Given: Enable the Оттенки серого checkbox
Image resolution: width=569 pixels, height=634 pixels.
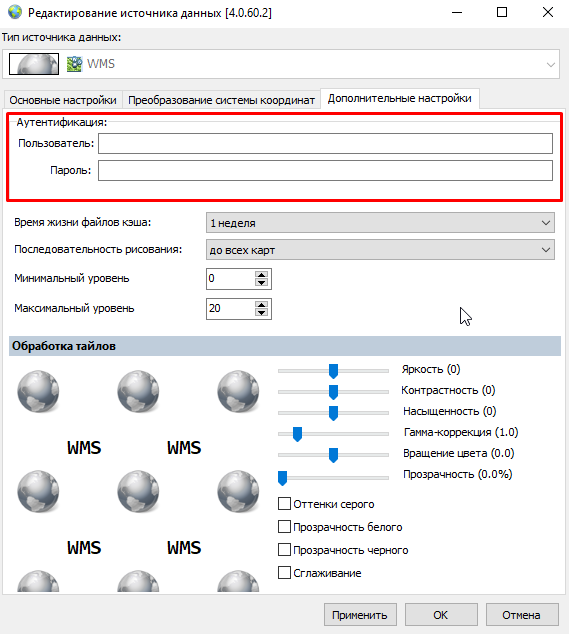Looking at the screenshot, I should [284, 504].
